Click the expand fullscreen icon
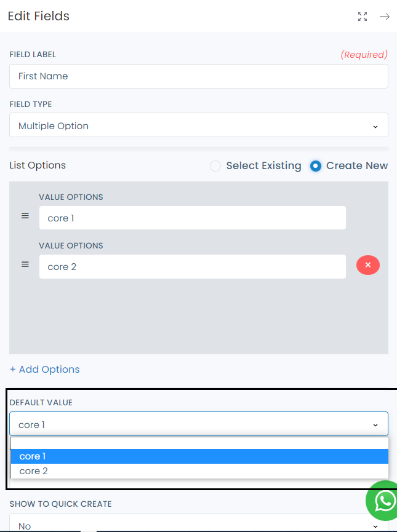Image resolution: width=397 pixels, height=532 pixels. [x=363, y=17]
